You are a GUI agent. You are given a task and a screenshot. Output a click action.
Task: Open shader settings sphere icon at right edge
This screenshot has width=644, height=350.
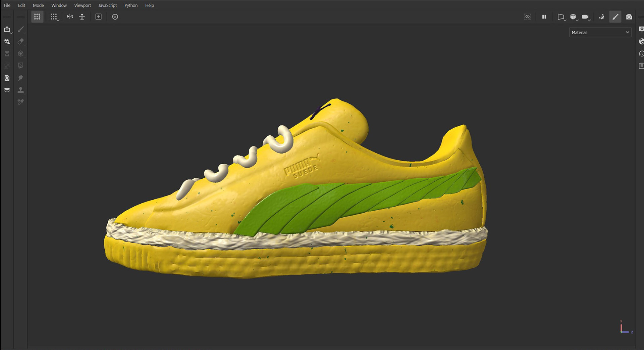(x=641, y=42)
